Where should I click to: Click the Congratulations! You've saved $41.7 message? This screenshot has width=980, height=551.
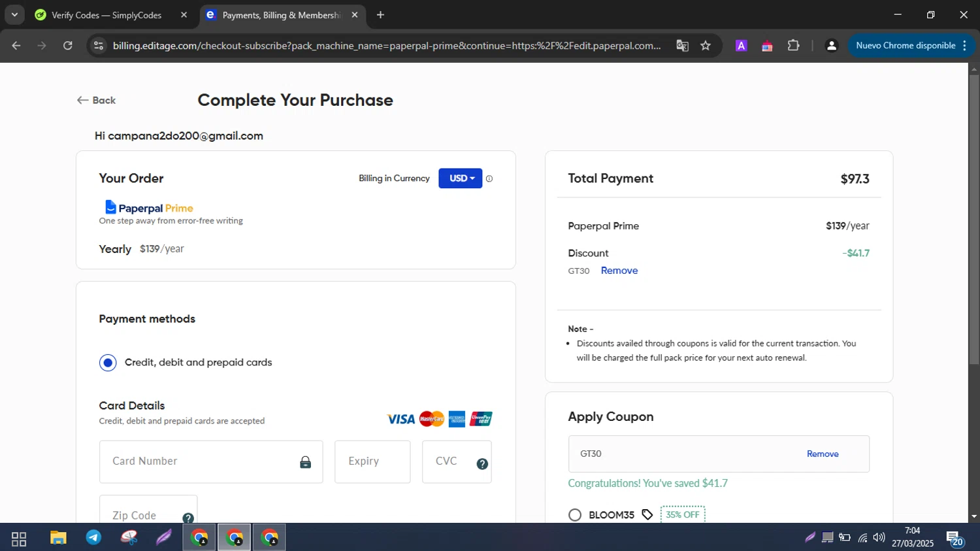click(x=647, y=484)
